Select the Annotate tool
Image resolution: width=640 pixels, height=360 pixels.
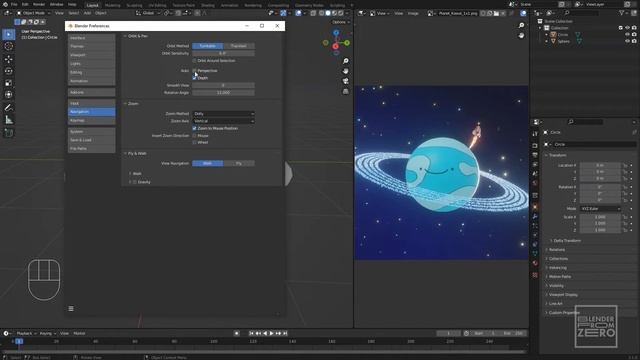tap(8, 108)
